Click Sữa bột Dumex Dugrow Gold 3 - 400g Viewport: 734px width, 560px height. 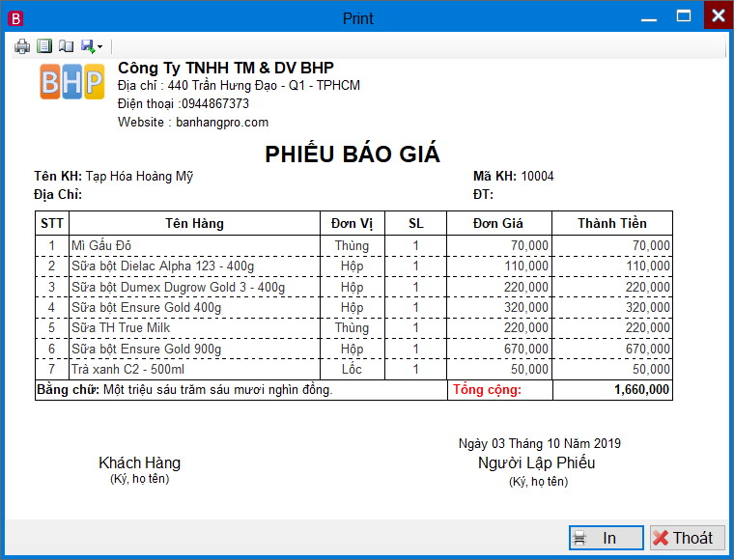178,287
